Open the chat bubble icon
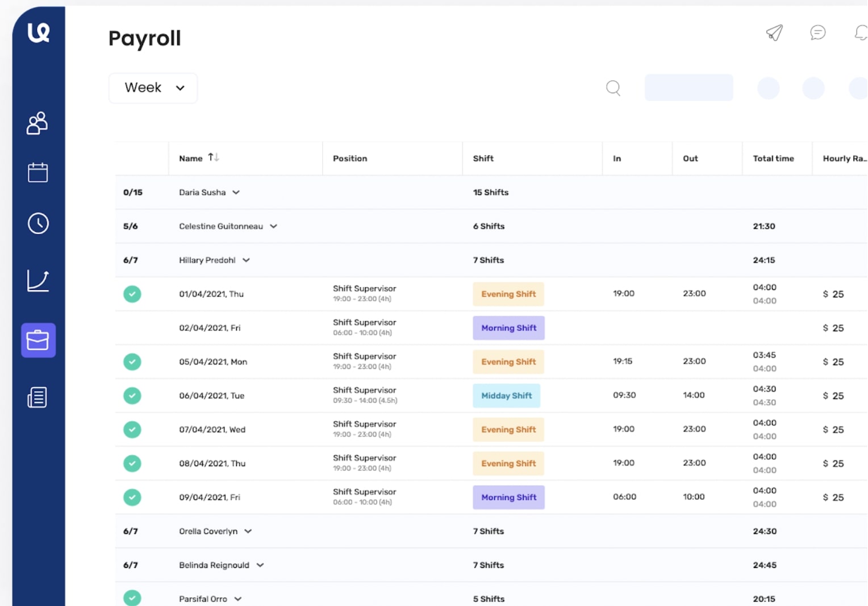Image resolution: width=868 pixels, height=606 pixels. [817, 33]
